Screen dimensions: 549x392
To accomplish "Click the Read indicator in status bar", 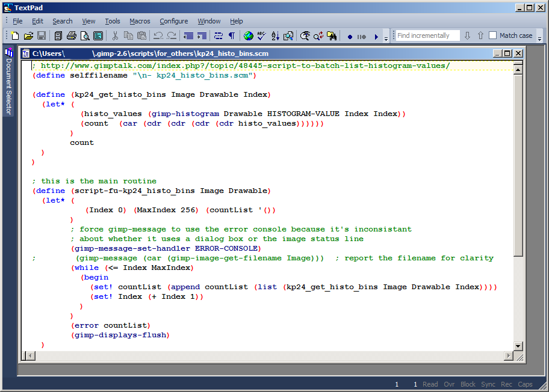I will coord(430,384).
